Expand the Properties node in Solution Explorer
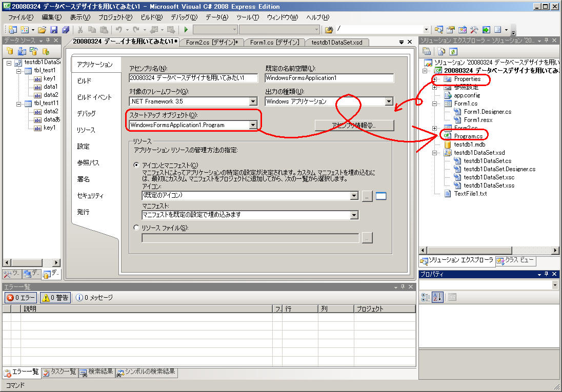The height and width of the screenshot is (392, 562). 435,79
